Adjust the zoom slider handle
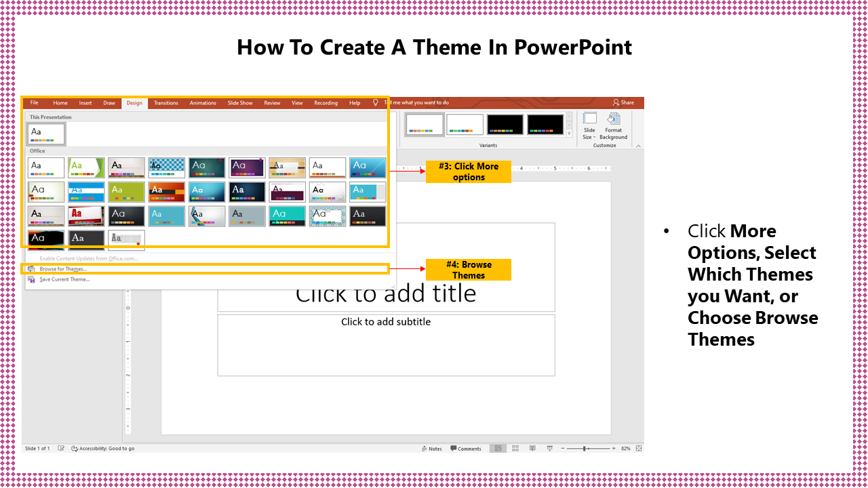This screenshot has height=488, width=868. pyautogui.click(x=585, y=449)
